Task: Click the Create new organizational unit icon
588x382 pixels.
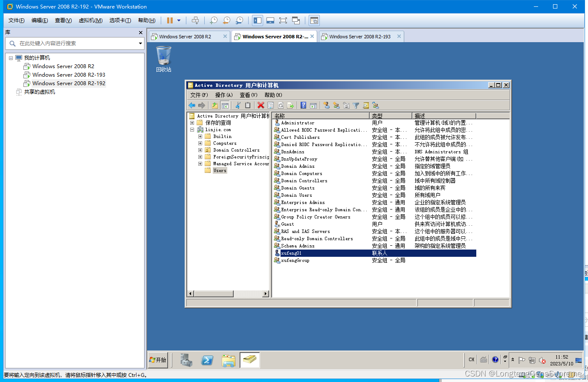Action: pyautogui.click(x=346, y=105)
